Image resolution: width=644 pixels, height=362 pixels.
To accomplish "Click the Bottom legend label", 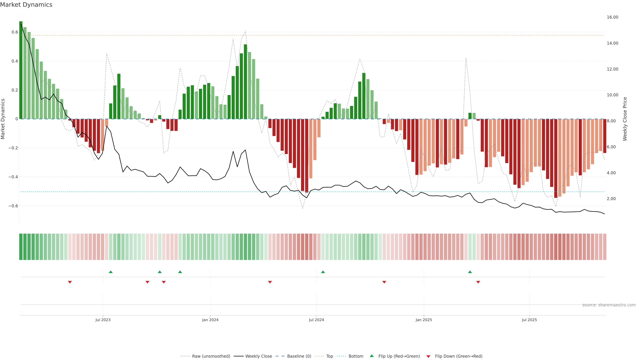I will [x=356, y=356].
